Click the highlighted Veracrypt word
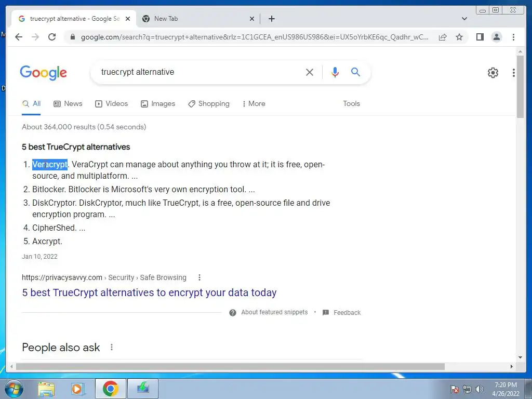 pos(50,165)
